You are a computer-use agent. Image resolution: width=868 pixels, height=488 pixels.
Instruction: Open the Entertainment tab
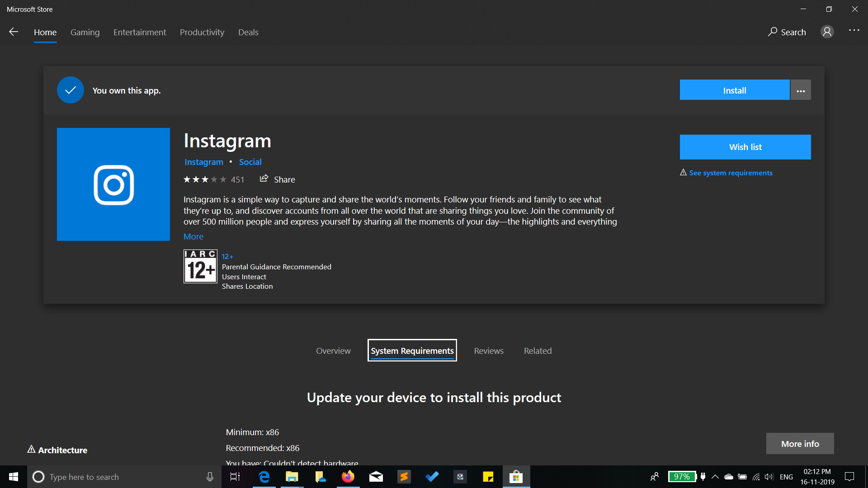140,32
